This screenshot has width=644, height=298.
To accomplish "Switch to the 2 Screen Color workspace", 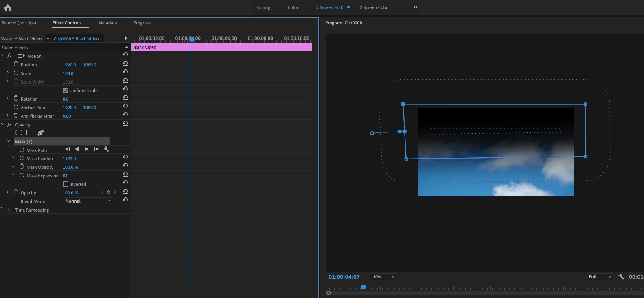I will pos(374,7).
